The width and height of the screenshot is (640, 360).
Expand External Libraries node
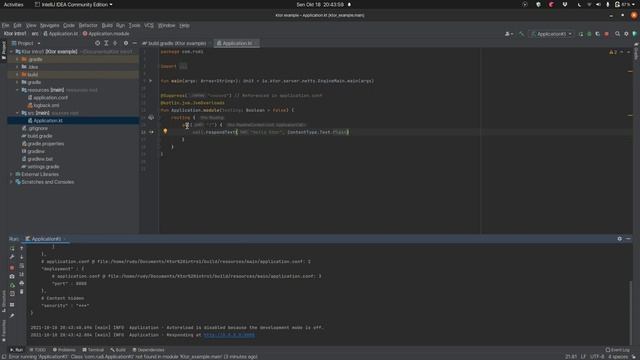click(11, 174)
